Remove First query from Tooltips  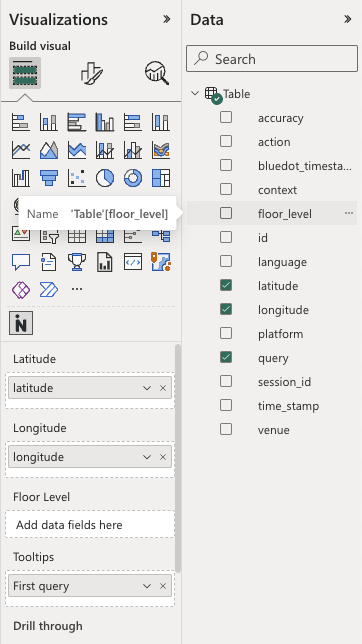[163, 586]
